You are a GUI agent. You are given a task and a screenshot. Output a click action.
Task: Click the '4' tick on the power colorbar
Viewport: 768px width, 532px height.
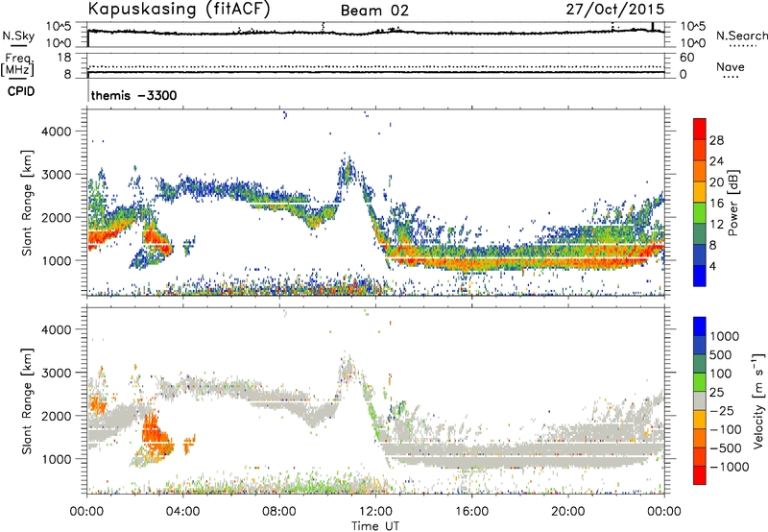click(x=713, y=267)
